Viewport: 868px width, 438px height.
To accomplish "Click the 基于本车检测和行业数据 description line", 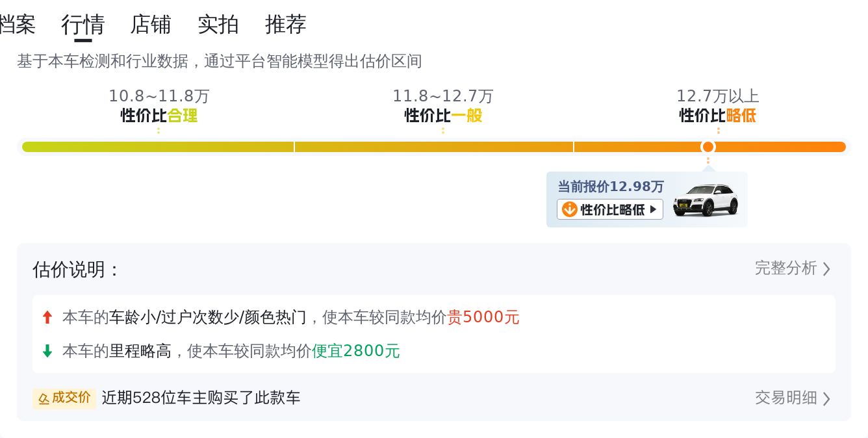I will tap(220, 62).
